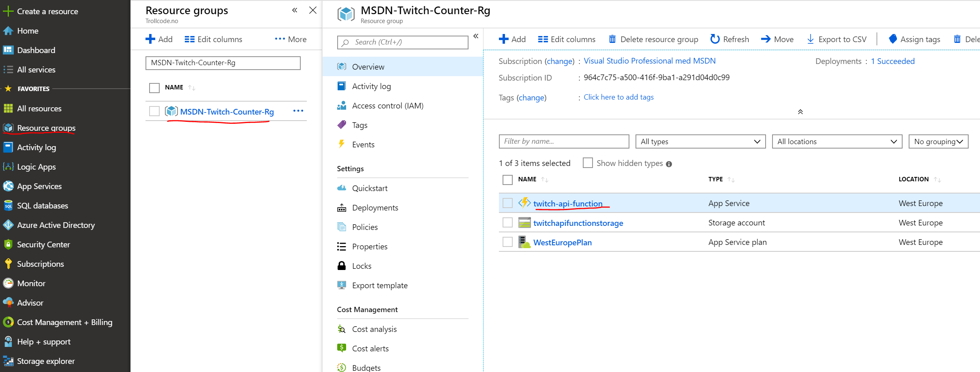This screenshot has width=980, height=372.
Task: Check the twitchapifunctionstorage row checkbox
Action: pos(507,222)
